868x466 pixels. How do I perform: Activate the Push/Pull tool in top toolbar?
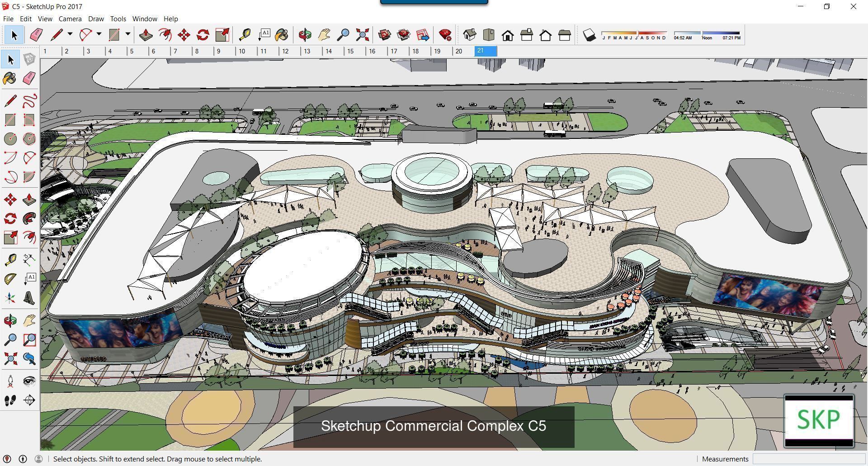point(146,35)
